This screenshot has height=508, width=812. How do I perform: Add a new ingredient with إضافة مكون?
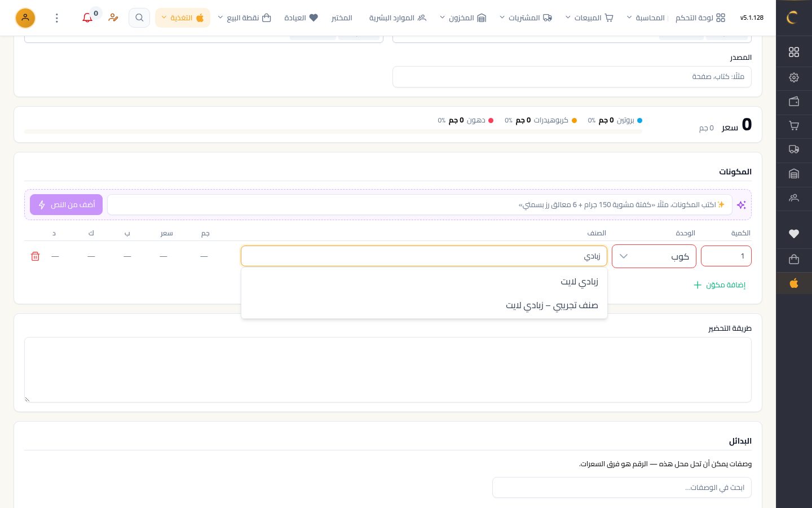coord(720,285)
